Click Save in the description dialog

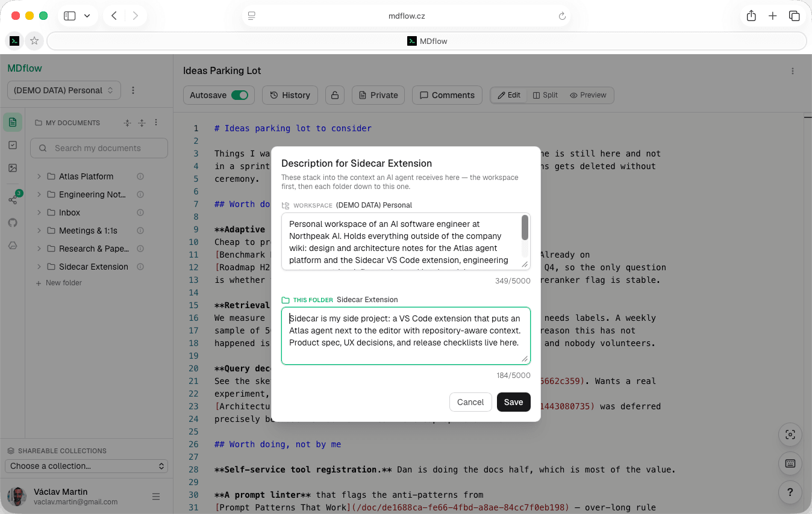coord(514,402)
